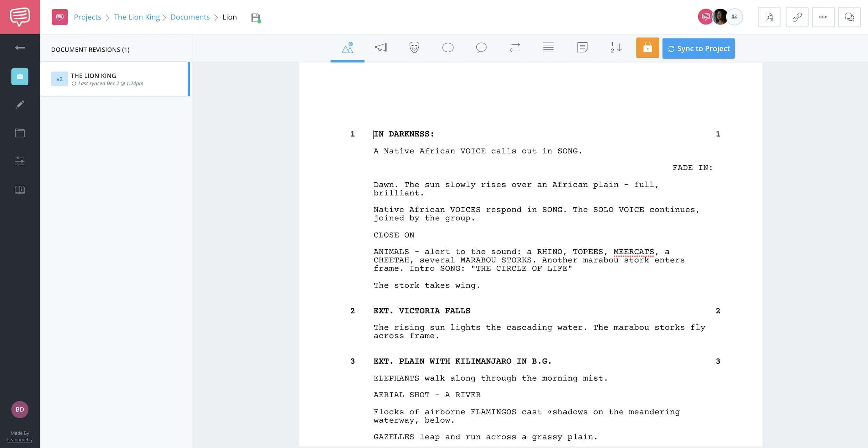868x448 pixels.
Task: Click the Document Revisions (1) header
Action: pos(90,50)
